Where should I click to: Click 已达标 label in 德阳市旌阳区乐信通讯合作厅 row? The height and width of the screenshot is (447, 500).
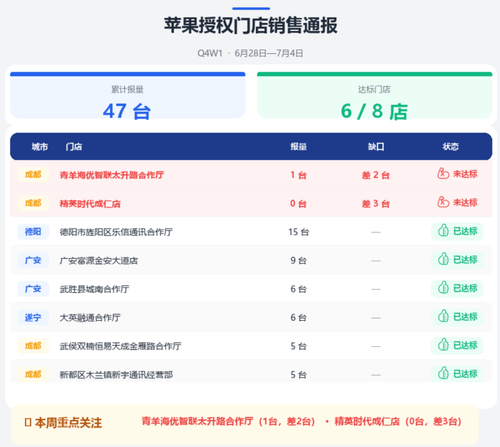pos(465,231)
